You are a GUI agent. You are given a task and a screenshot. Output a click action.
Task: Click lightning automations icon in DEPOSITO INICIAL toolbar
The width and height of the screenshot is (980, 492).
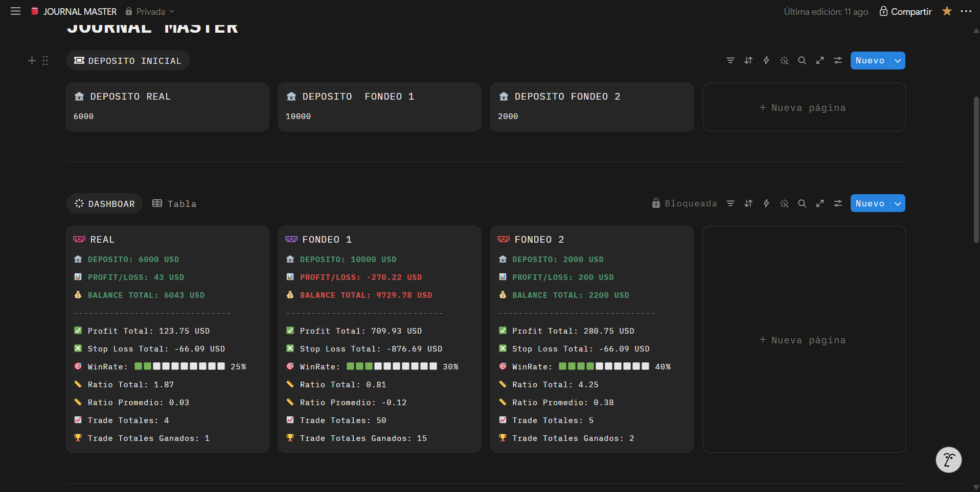click(766, 60)
